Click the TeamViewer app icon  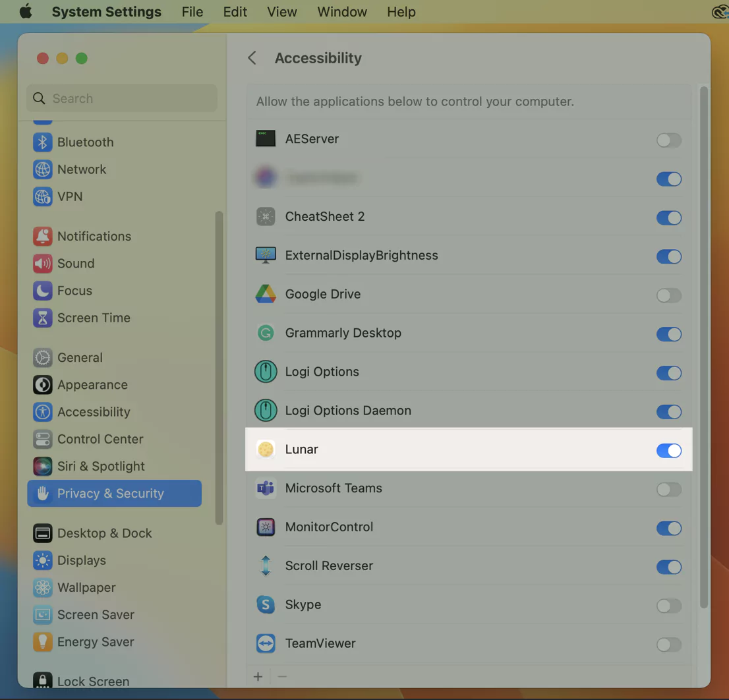266,643
